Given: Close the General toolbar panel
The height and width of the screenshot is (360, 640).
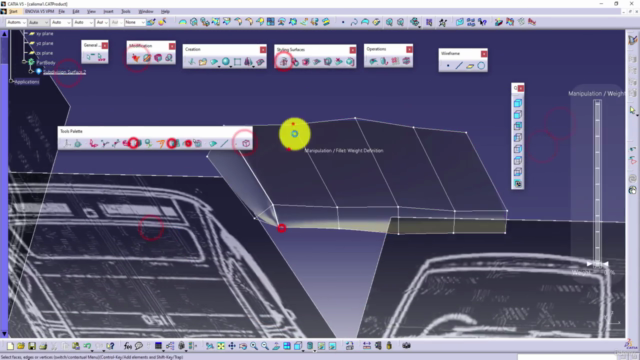Looking at the screenshot, I should 105,45.
